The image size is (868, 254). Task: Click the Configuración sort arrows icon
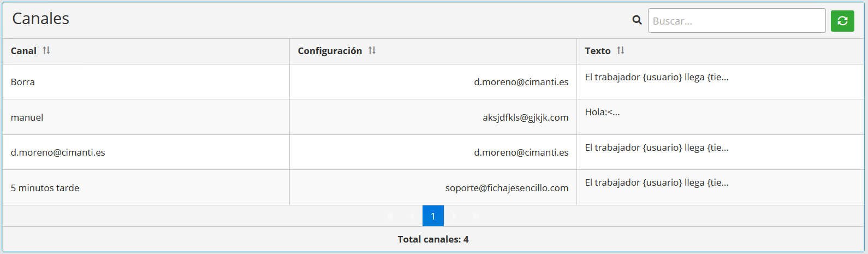point(372,50)
